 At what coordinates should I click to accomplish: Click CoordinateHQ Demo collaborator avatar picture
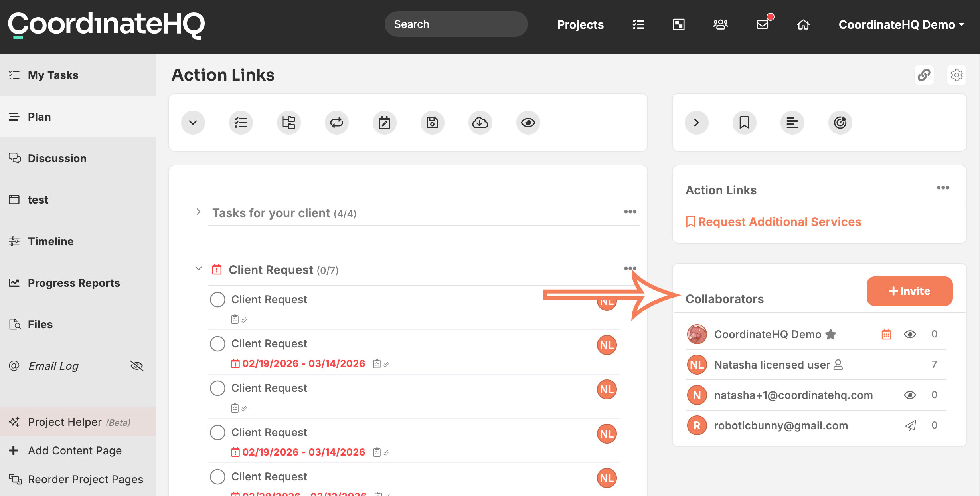[697, 334]
